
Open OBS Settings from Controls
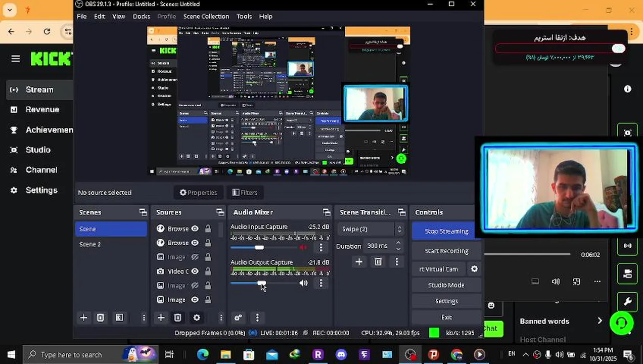coord(446,301)
